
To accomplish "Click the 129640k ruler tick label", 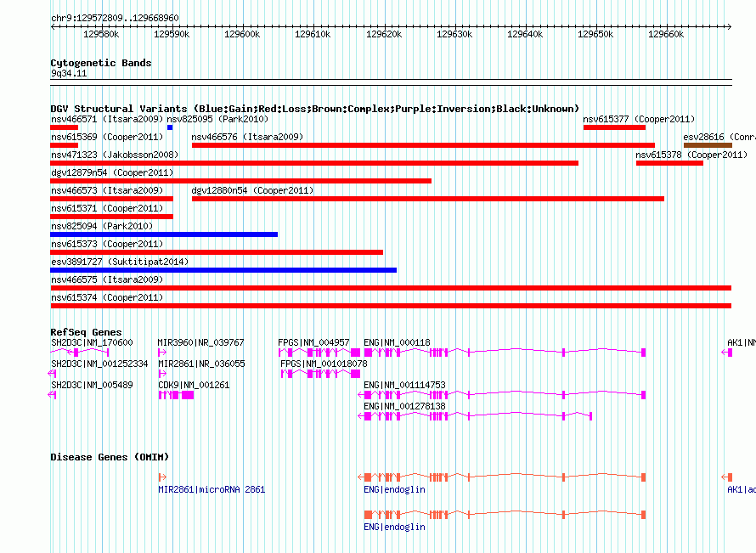I will tap(525, 34).
